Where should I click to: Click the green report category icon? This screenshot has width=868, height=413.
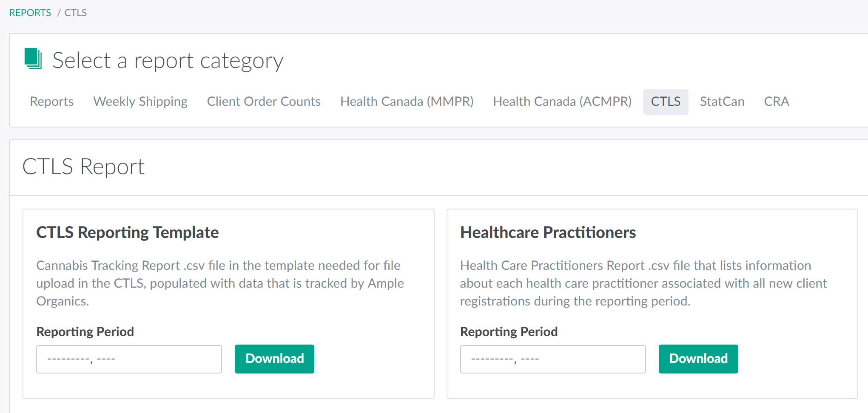pyautogui.click(x=33, y=59)
